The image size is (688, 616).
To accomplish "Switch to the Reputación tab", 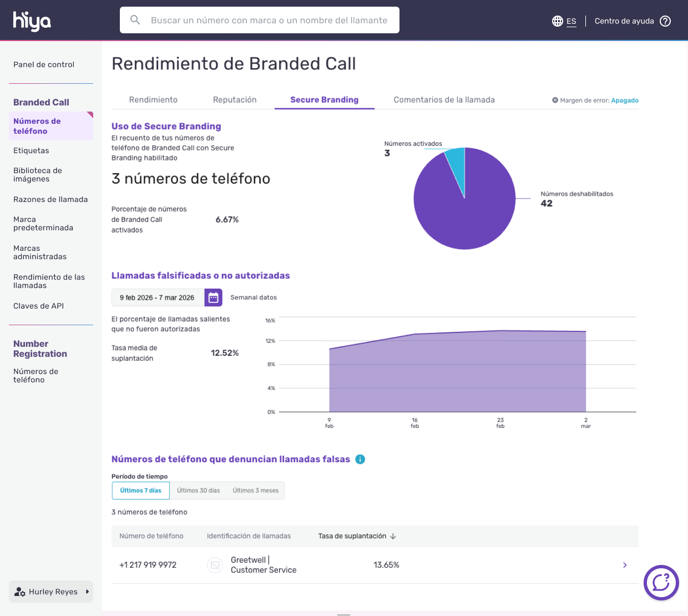I will [235, 100].
